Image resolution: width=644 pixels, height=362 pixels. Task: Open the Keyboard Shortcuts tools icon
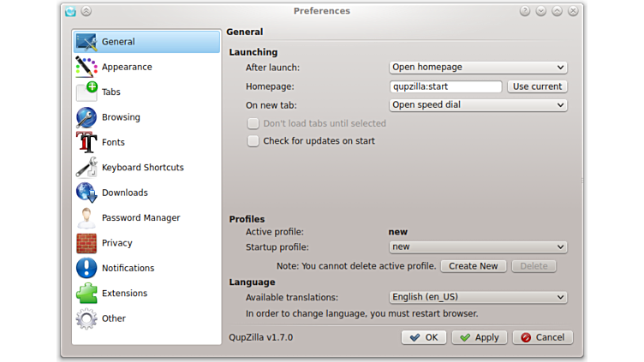tap(86, 168)
